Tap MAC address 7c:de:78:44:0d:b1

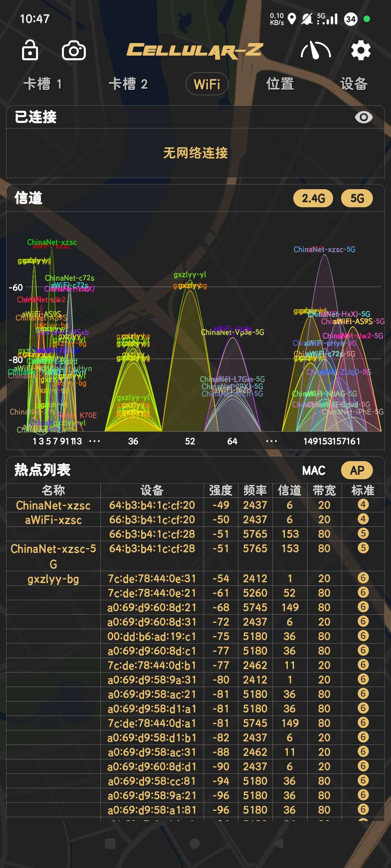(152, 665)
